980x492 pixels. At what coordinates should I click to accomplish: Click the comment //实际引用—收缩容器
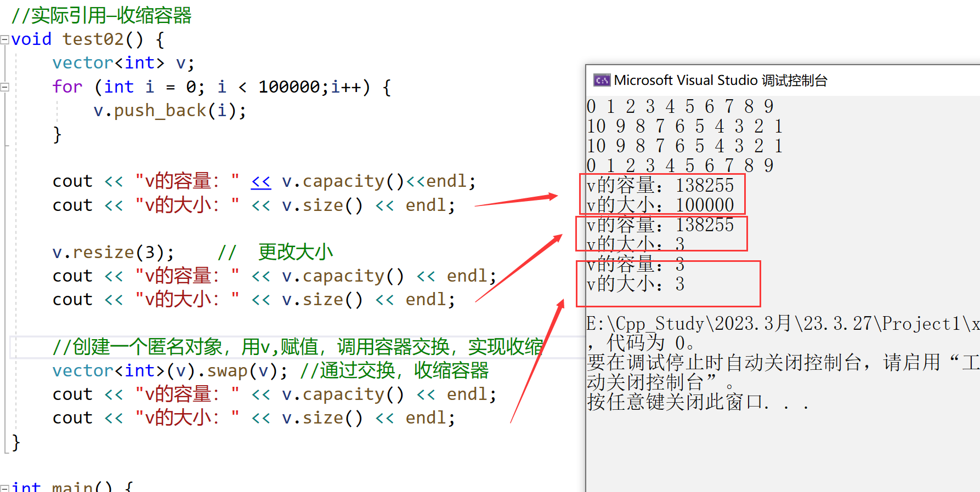[x=101, y=15]
